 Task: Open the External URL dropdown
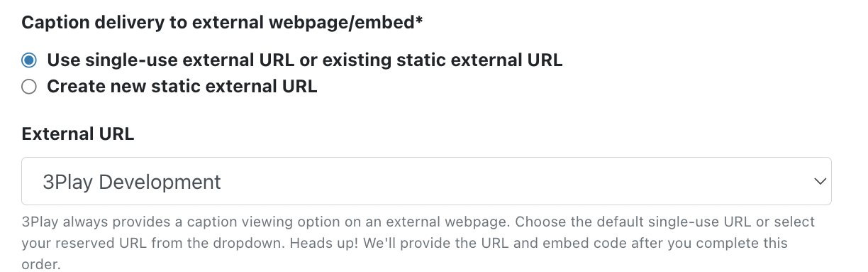coord(426,182)
